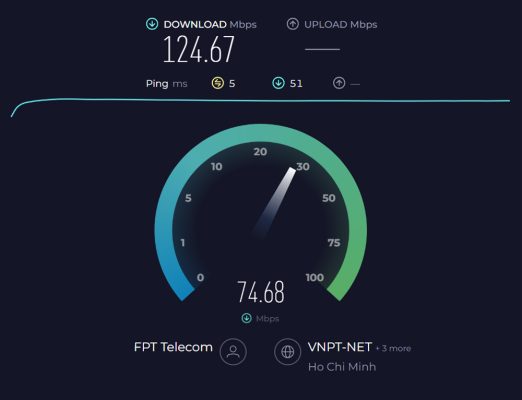Click the download speed progress graph line
522x400 pixels.
[260, 101]
